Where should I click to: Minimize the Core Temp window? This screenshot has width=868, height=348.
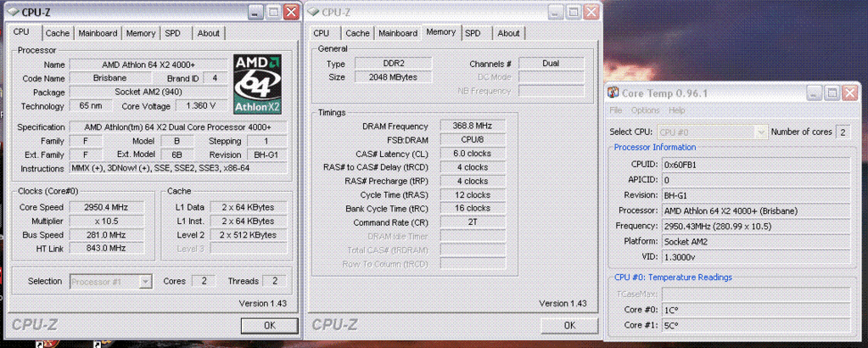814,93
